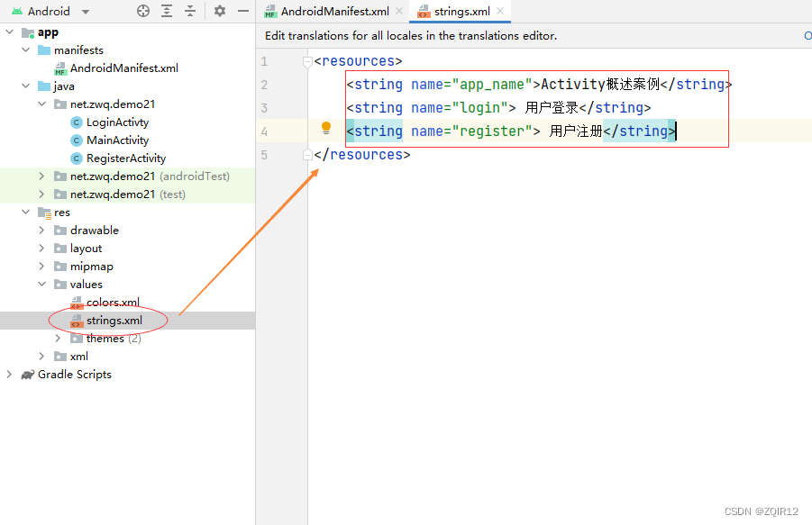Expand net.zwq.demo21 (androidTest) package
The image size is (812, 525).
(x=42, y=177)
